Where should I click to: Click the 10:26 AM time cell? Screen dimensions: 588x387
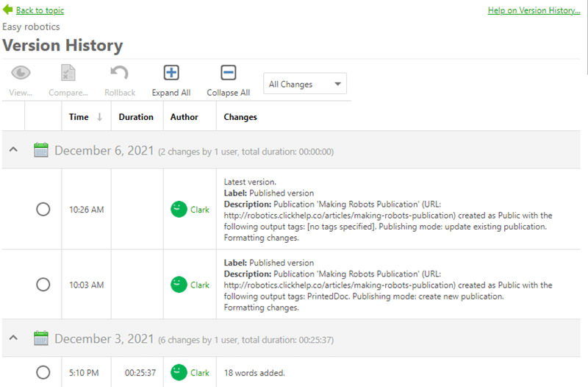tap(86, 210)
